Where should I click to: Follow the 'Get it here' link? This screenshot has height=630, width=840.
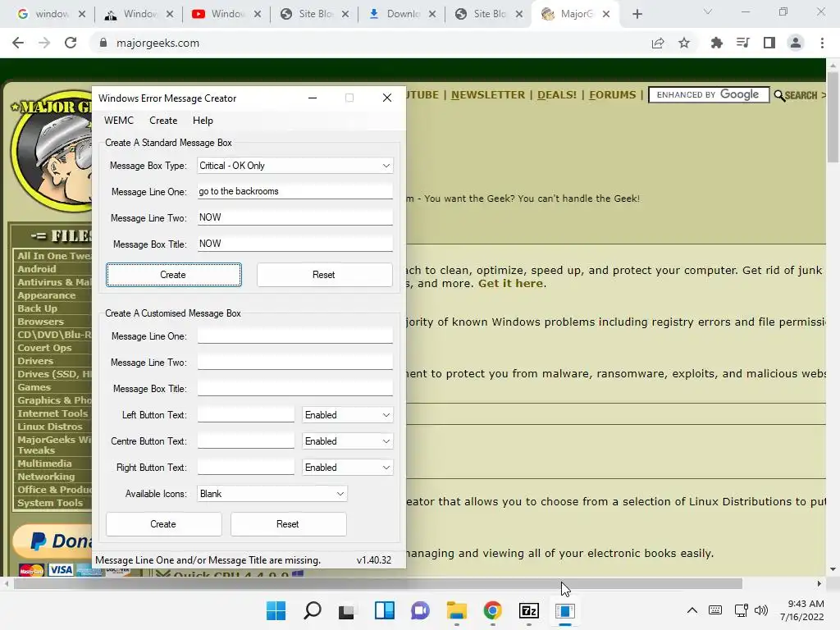point(510,283)
